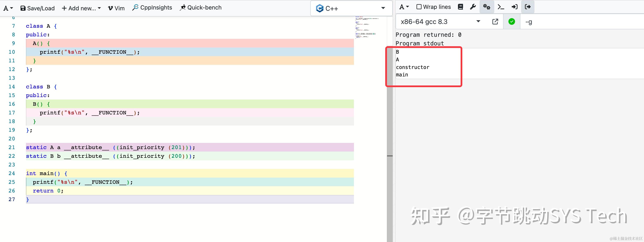Open Quick-bench from the toolbar

click(200, 7)
